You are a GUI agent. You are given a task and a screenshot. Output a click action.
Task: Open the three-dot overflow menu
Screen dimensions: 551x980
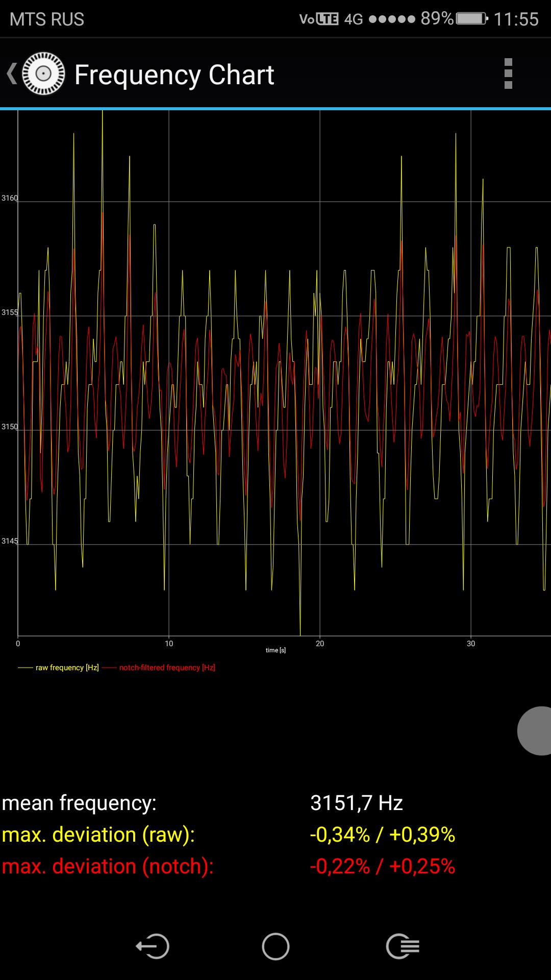coord(508,74)
